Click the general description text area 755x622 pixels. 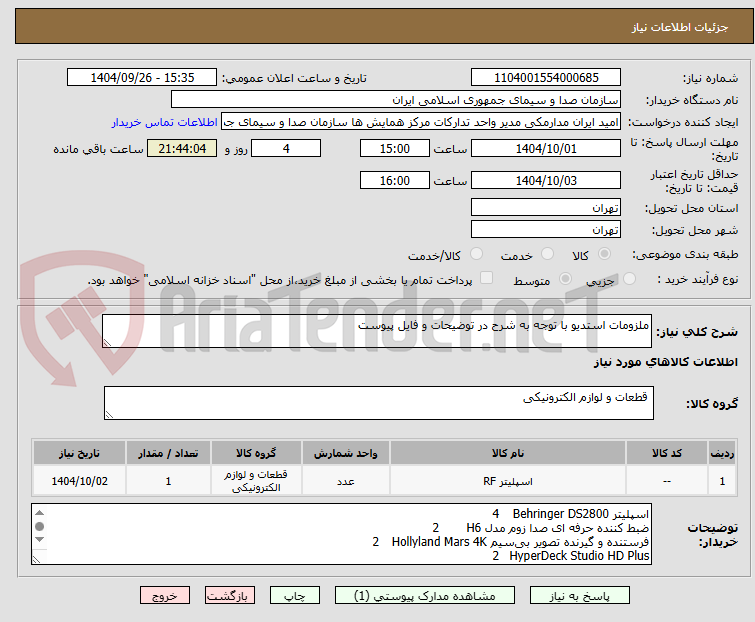coord(377,331)
